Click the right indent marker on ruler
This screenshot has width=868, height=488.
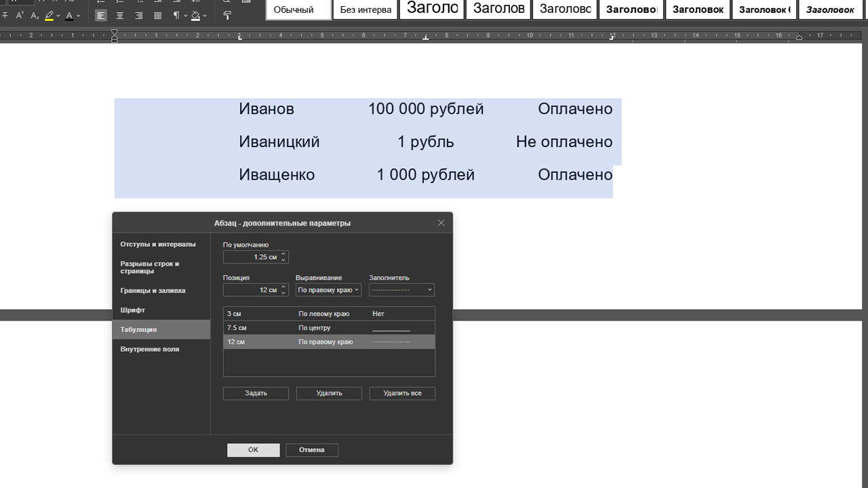[799, 38]
